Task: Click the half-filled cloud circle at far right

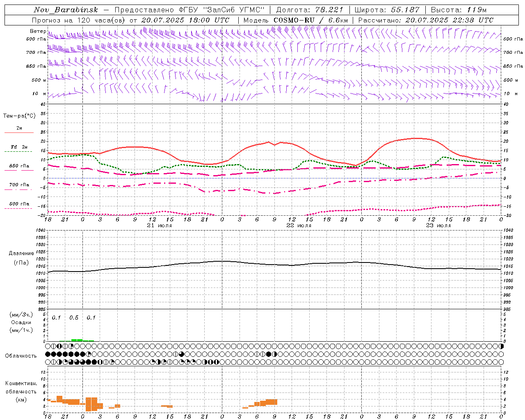Action: click(501, 347)
